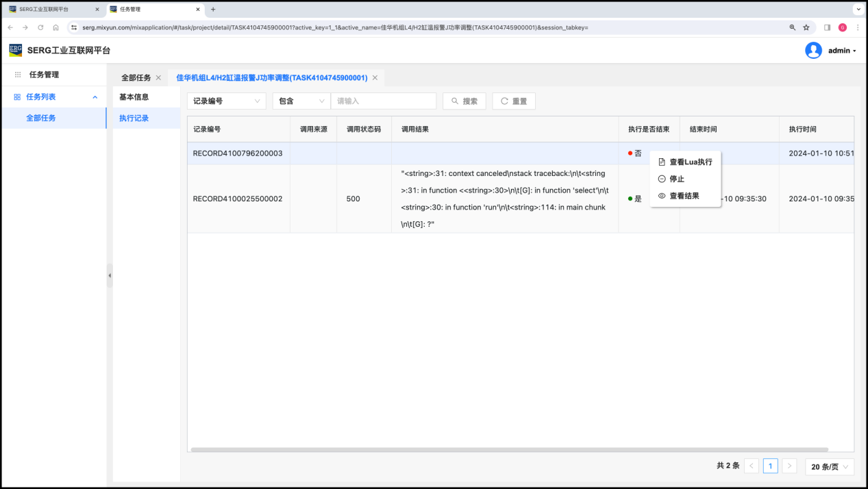Open the 记录编号 field dropdown
Screen dimensions: 868x489
tap(226, 101)
